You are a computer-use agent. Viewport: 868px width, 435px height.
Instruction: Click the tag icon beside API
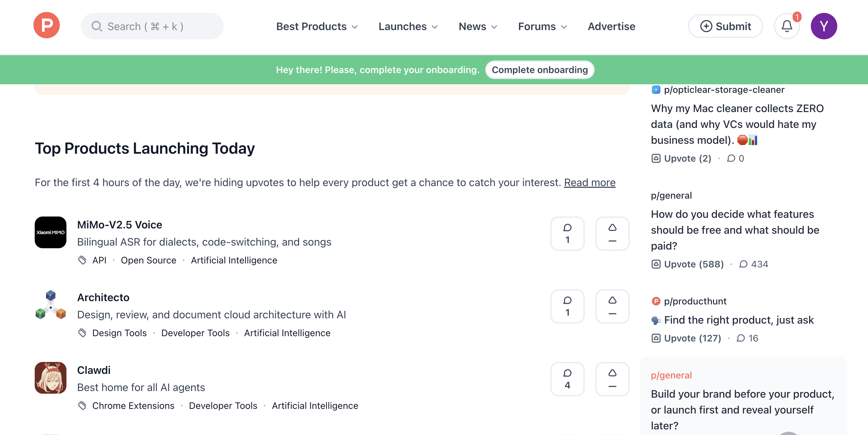(83, 260)
